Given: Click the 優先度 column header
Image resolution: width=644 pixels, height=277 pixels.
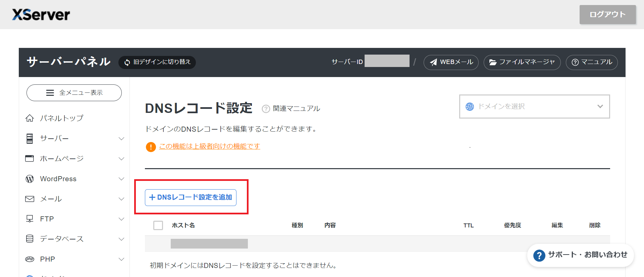Looking at the screenshot, I should click(513, 225).
